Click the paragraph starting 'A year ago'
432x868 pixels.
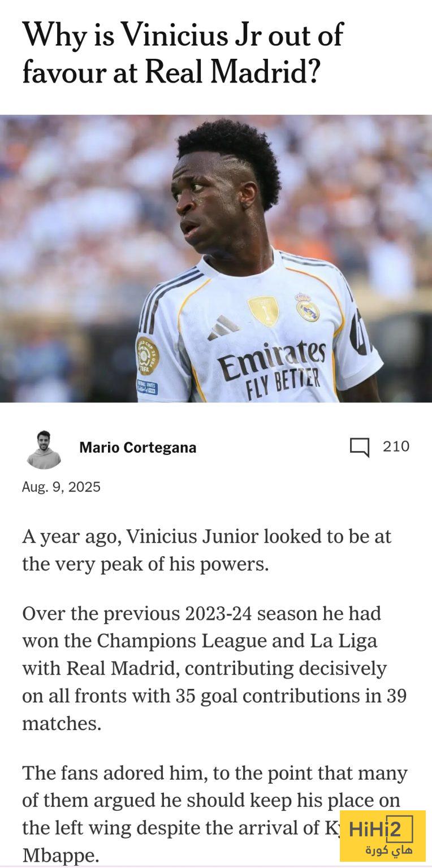click(x=206, y=550)
